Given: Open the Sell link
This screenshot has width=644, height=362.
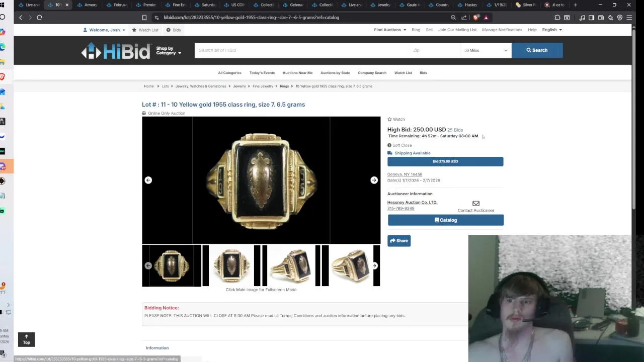Looking at the screenshot, I should [x=429, y=30].
